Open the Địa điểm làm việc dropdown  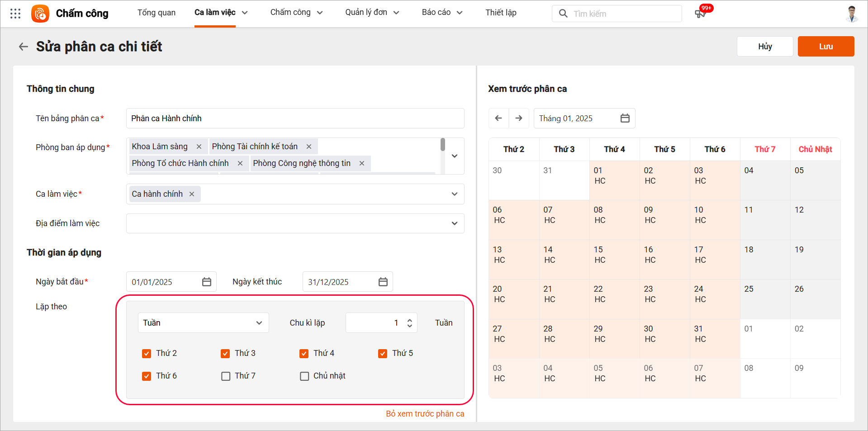click(x=454, y=223)
